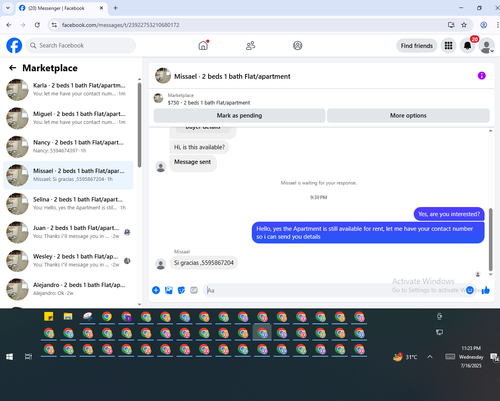Open Miguel's apartment conversation
500x401 pixels.
68,118
